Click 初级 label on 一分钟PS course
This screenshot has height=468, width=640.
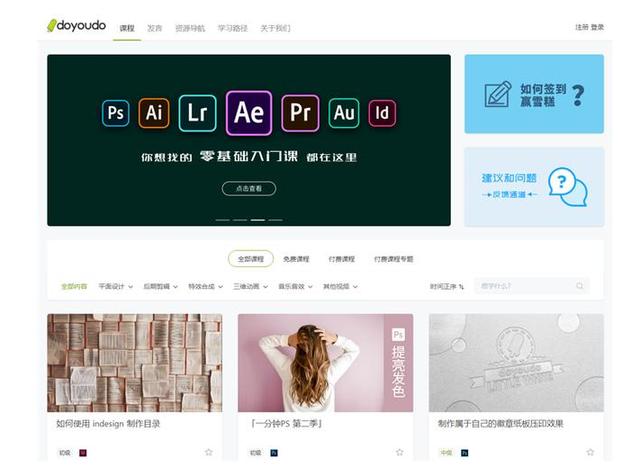256,453
